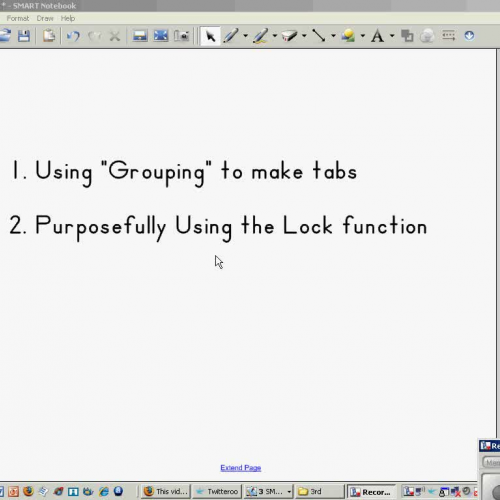
Task: Launch Firefox from quick launch
Action: click(x=29, y=491)
